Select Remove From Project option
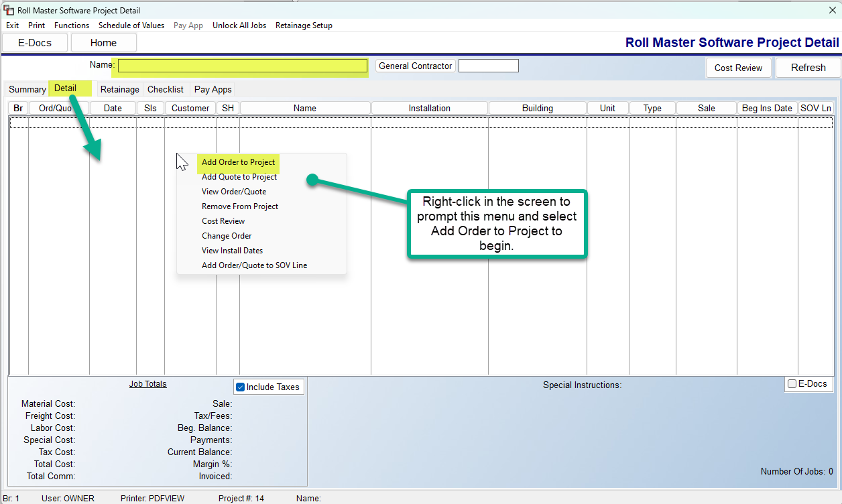Screen dimensions: 842x504 click(x=240, y=206)
